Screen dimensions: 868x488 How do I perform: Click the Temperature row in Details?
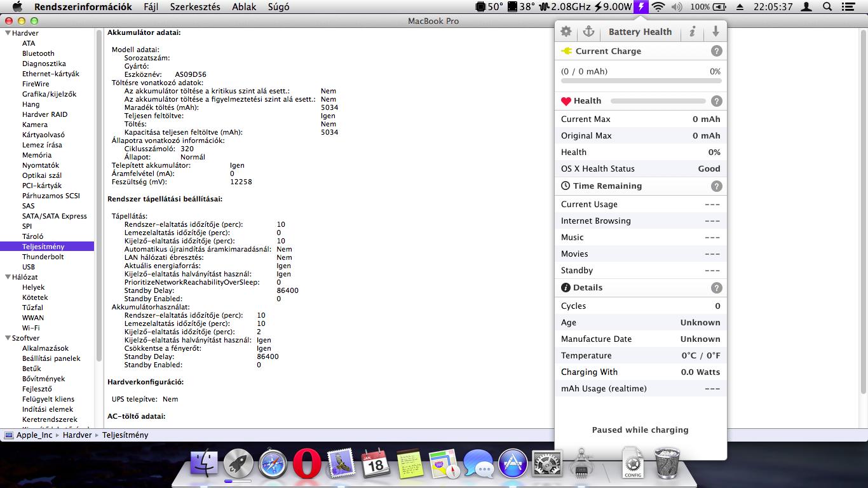pos(641,355)
